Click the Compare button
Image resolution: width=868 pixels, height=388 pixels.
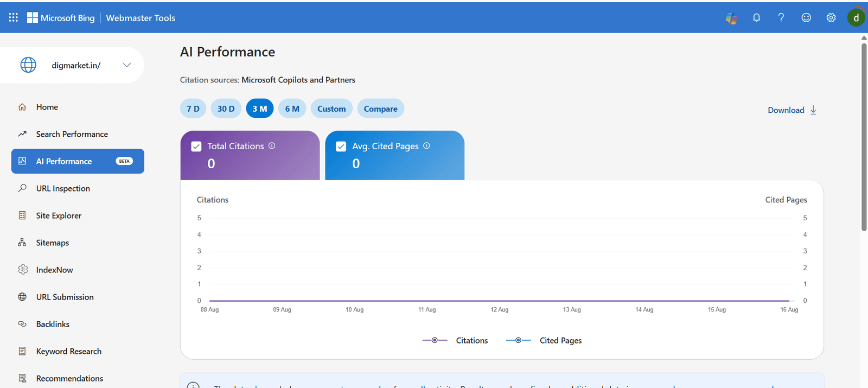tap(381, 109)
